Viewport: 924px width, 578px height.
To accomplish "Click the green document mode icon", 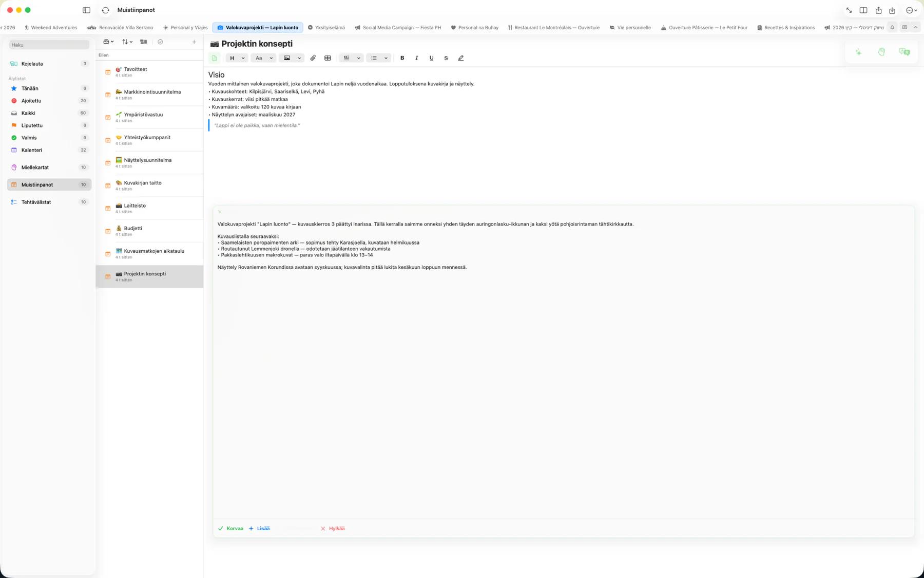I will (215, 58).
